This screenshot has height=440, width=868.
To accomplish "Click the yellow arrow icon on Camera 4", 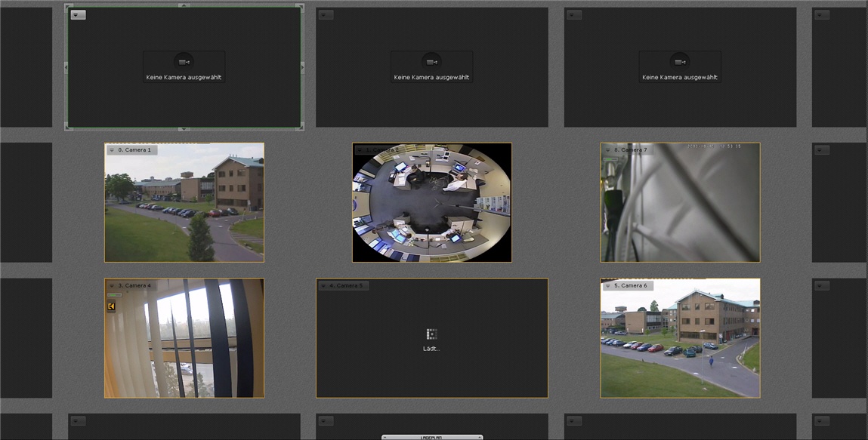I will coord(111,306).
